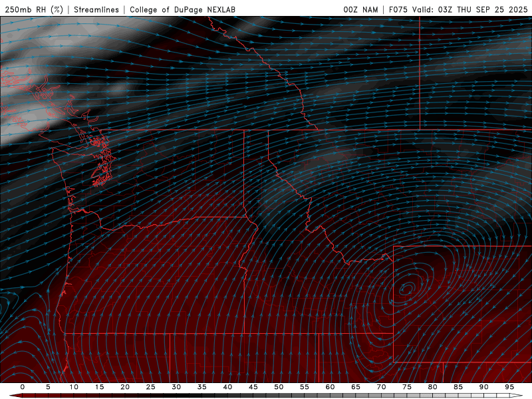The width and height of the screenshot is (532, 399).
Task: Click the colorbar label "80"
Action: coord(432,387)
